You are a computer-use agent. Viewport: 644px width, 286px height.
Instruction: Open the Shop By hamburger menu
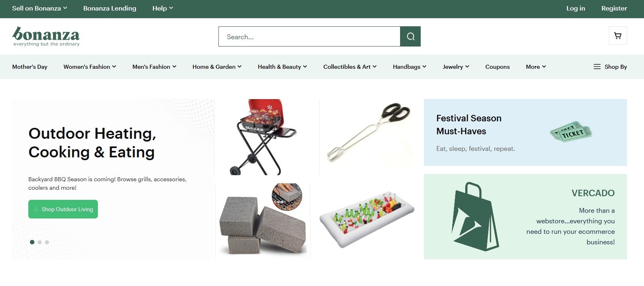pos(610,67)
